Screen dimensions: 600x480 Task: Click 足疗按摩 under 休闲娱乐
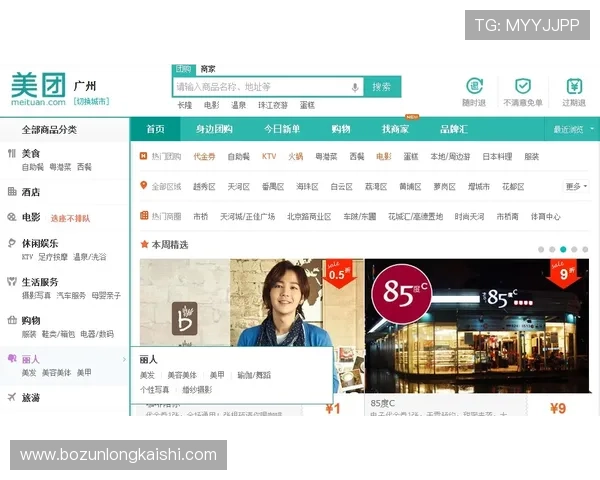click(x=53, y=257)
